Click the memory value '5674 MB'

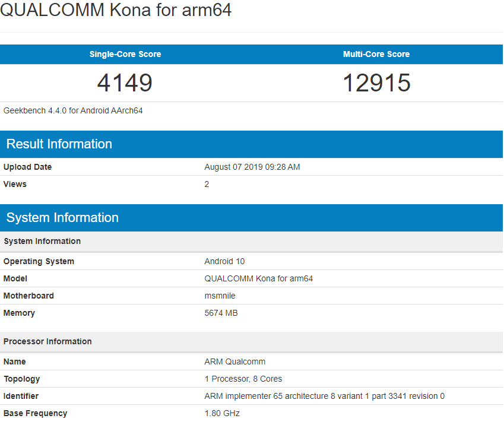(221, 313)
